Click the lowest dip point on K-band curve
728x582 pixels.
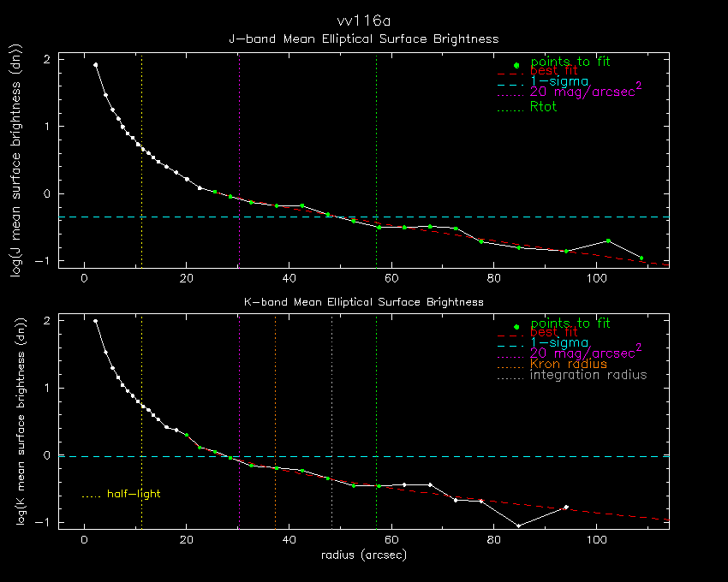(x=518, y=526)
